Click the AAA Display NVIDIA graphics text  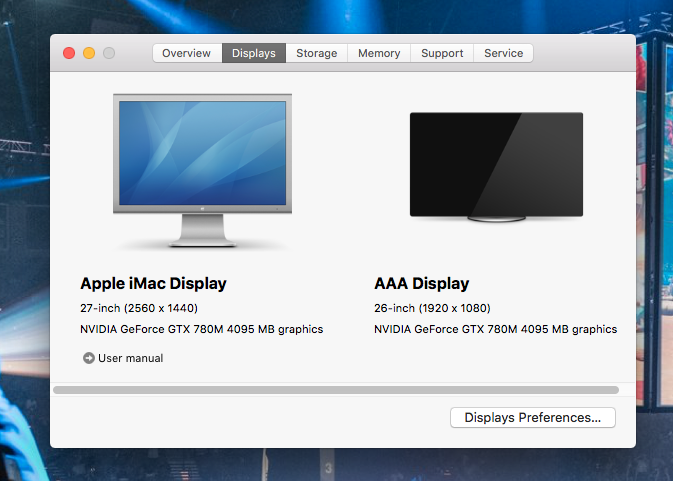point(496,329)
